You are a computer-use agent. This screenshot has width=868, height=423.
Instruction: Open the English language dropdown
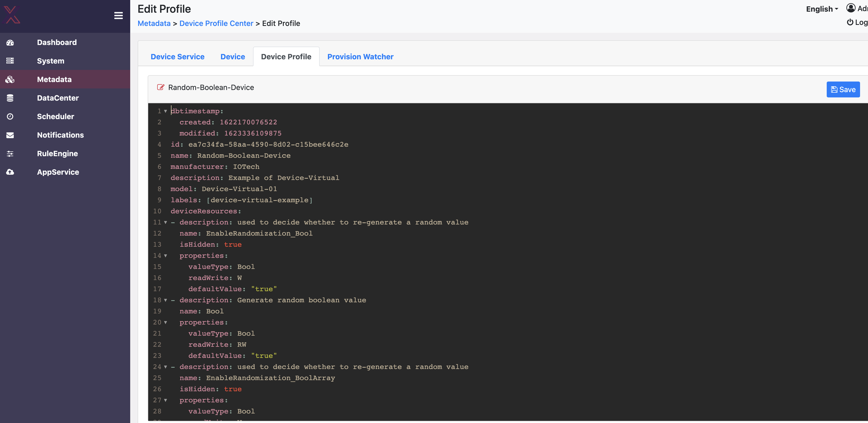pos(821,9)
